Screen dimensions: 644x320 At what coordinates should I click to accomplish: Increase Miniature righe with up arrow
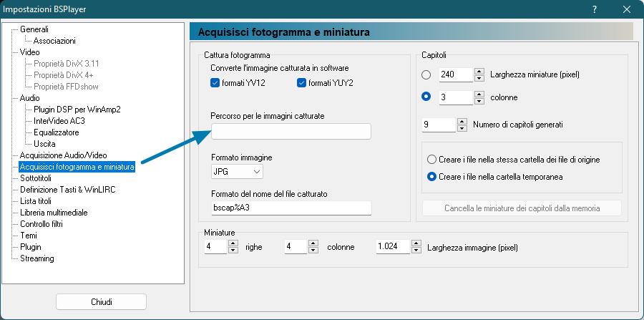233,243
